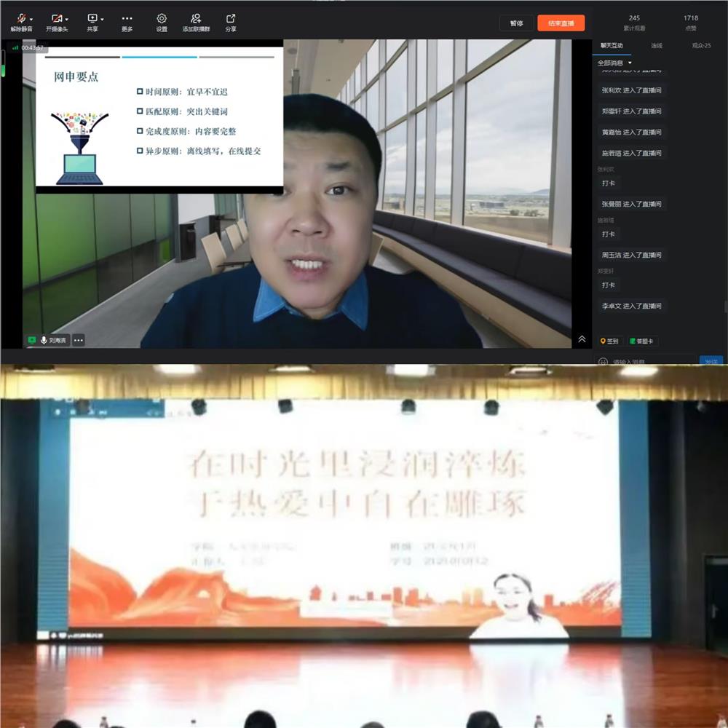
Task: Pause the live stream (暂停)
Action: click(x=516, y=23)
